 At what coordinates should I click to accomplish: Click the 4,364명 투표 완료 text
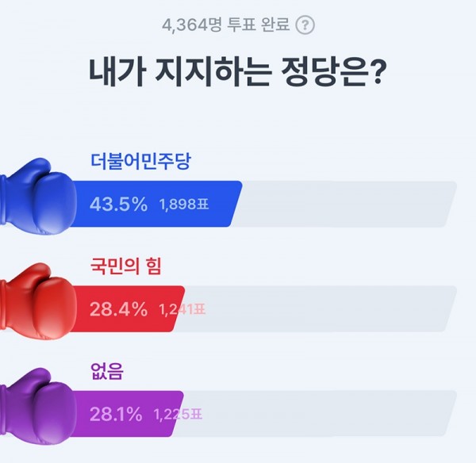point(226,25)
